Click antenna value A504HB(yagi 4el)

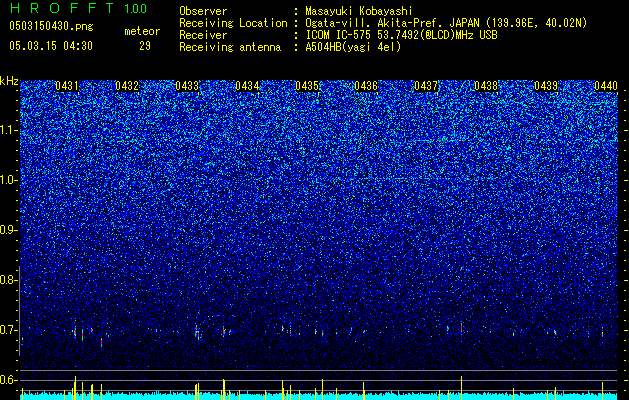click(353, 47)
